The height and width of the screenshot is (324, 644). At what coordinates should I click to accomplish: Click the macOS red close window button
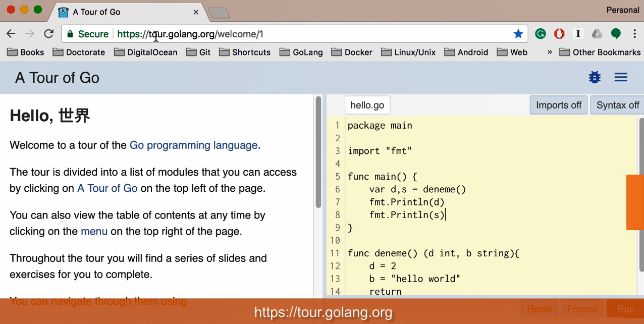click(x=11, y=10)
